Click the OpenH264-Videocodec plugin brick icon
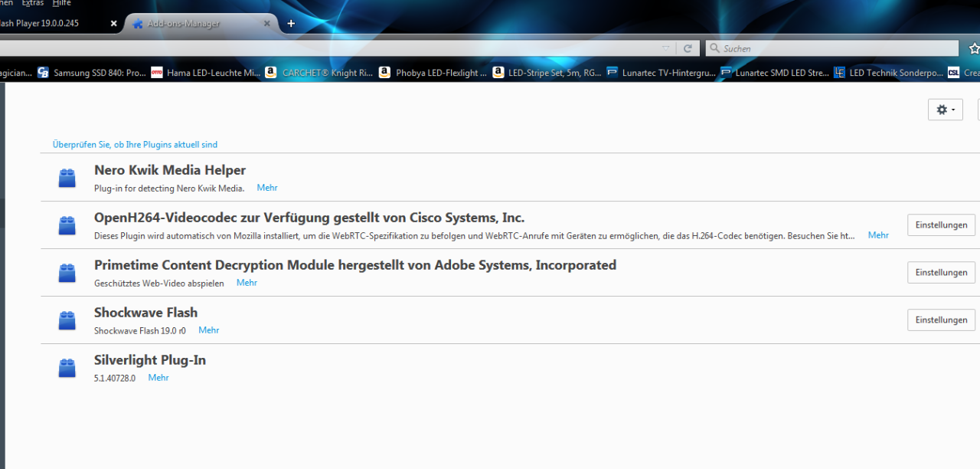980x469 pixels. coord(67,225)
